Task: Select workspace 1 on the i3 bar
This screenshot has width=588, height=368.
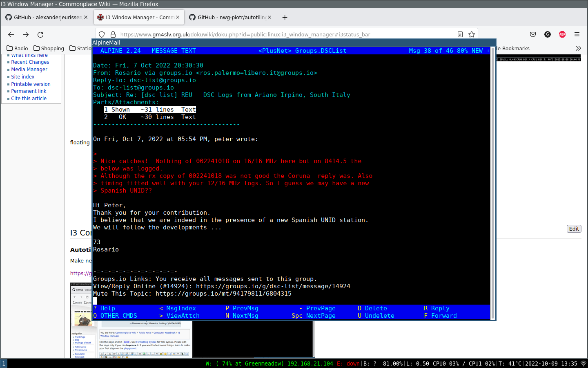Action: [x=4, y=363]
